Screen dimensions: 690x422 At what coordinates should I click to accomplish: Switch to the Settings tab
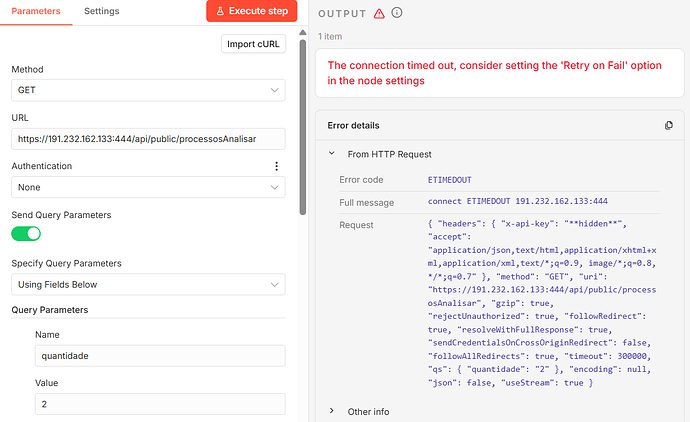pyautogui.click(x=101, y=11)
